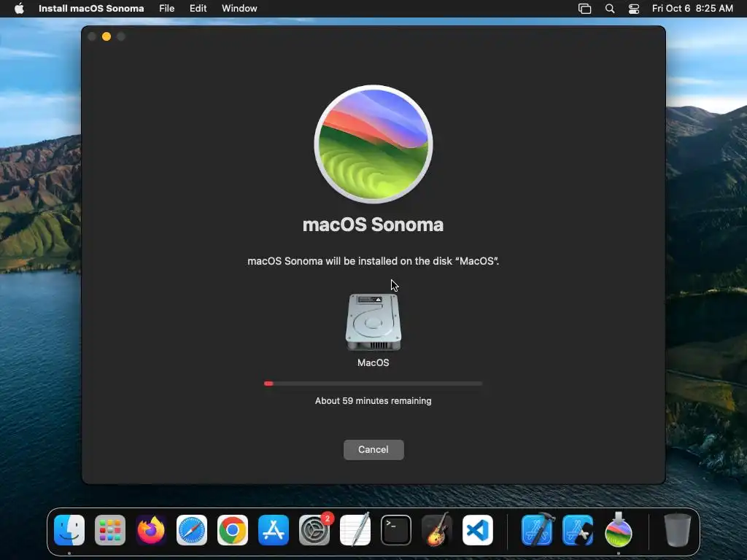
Task: Click the date and time display
Action: point(692,8)
